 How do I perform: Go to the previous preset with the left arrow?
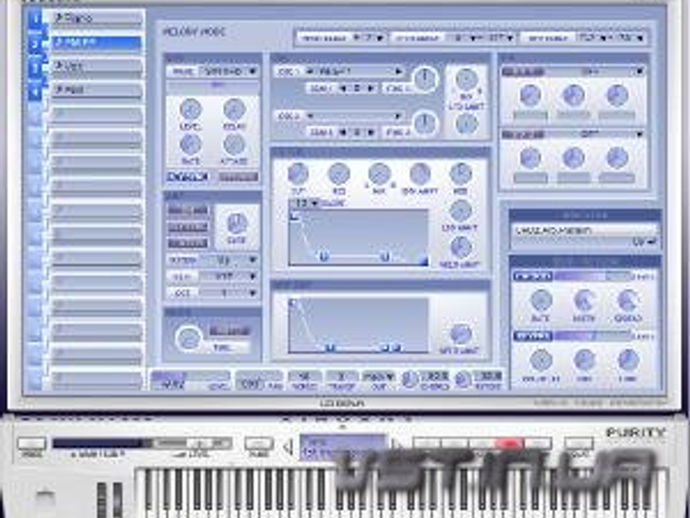(289, 448)
